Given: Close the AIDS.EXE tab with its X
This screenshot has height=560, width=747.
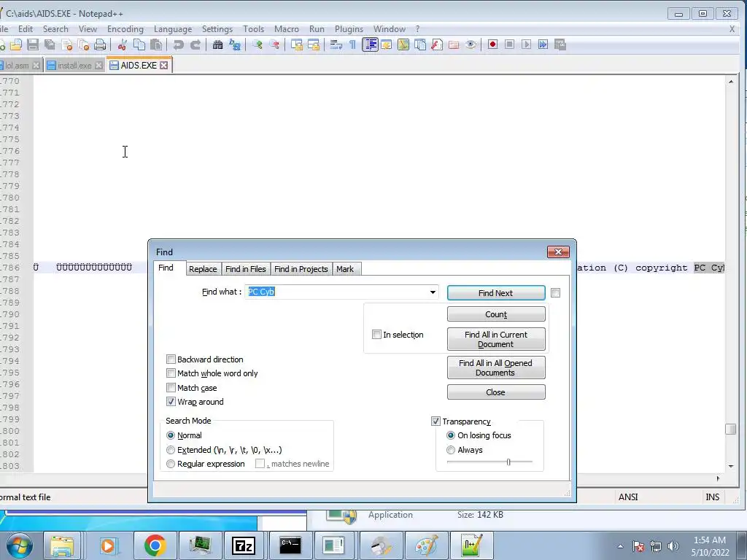Looking at the screenshot, I should click(164, 65).
